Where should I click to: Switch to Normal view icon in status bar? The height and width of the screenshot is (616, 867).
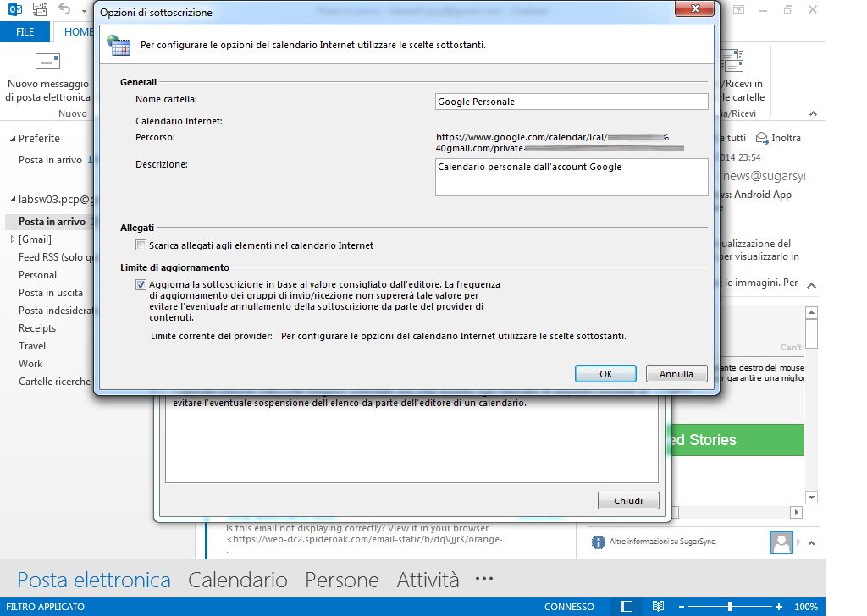point(627,607)
